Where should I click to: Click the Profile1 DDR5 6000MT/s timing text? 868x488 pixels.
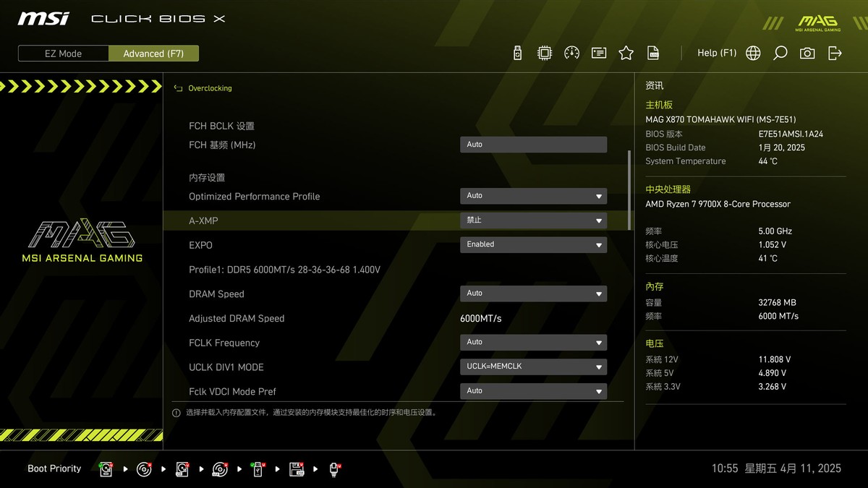(x=284, y=270)
